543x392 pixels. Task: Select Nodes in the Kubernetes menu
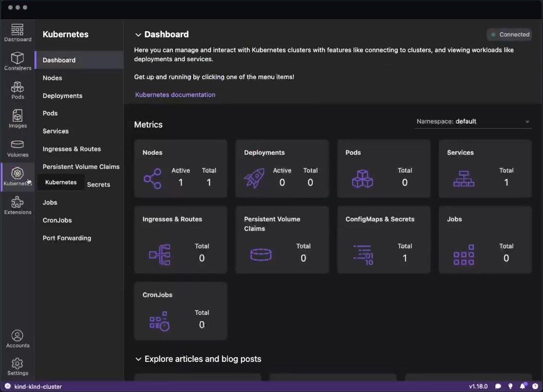point(52,78)
